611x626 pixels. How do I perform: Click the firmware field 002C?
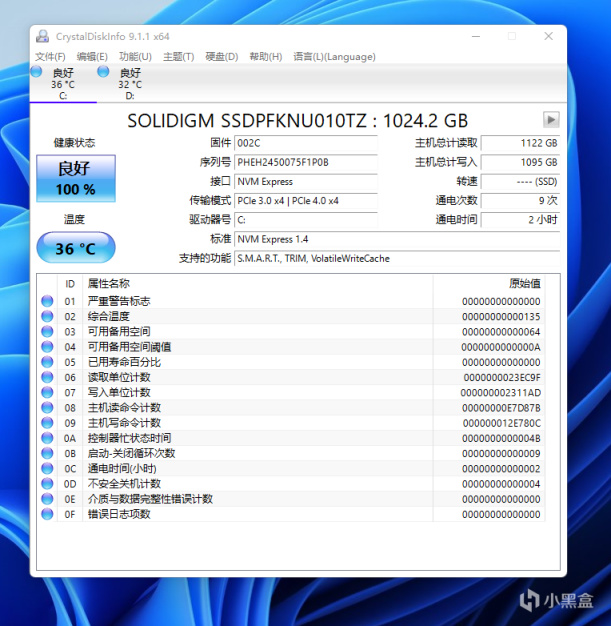click(x=306, y=143)
